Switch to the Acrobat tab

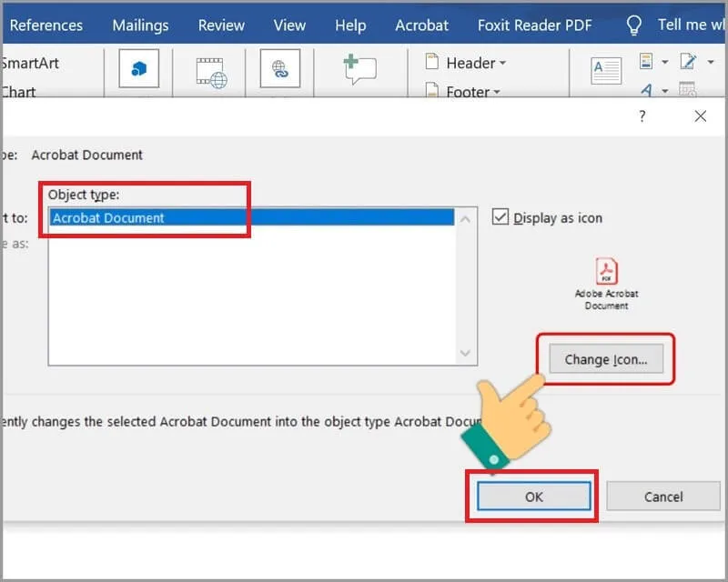[421, 25]
